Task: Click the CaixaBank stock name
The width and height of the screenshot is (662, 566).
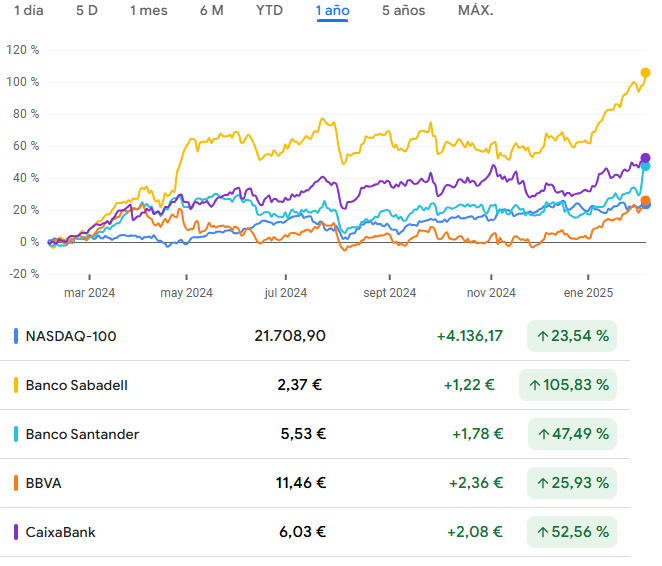Action: 60,532
